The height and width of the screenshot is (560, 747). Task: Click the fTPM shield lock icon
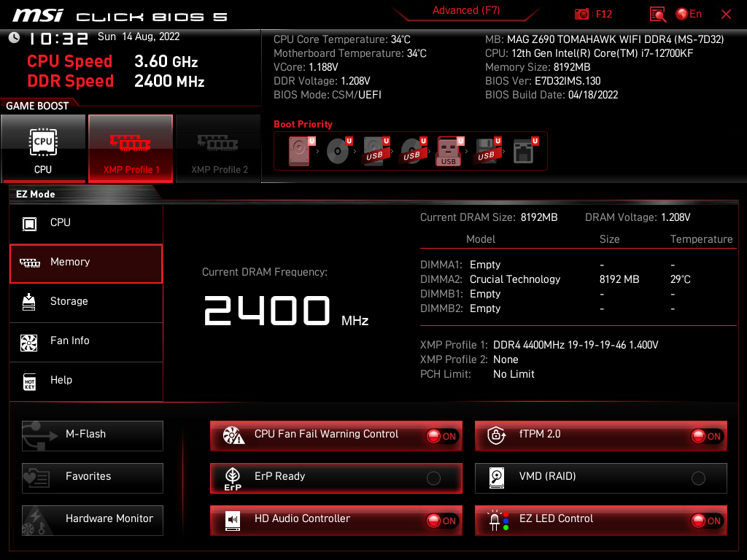click(496, 435)
